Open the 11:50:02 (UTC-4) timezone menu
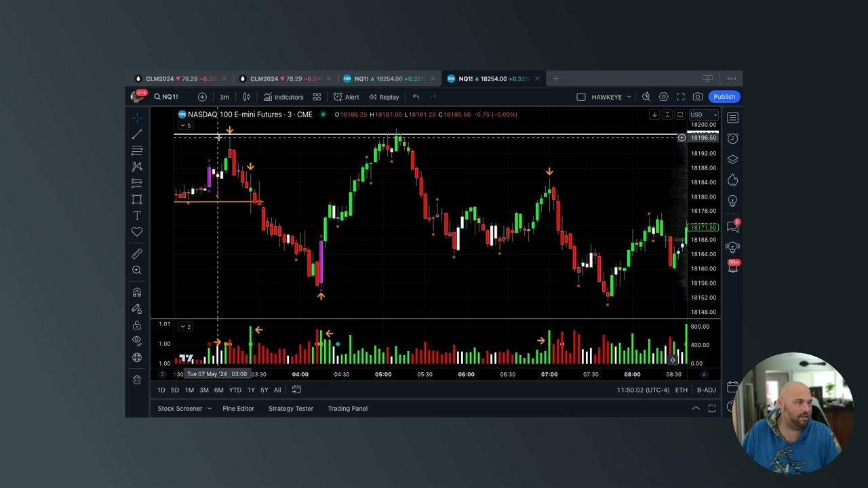868x488 pixels. click(x=643, y=390)
